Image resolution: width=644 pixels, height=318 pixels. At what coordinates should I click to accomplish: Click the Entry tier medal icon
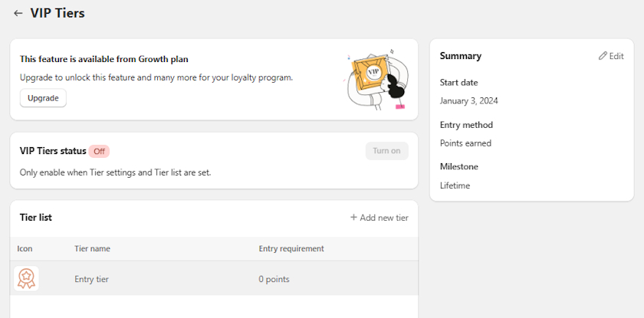point(26,278)
